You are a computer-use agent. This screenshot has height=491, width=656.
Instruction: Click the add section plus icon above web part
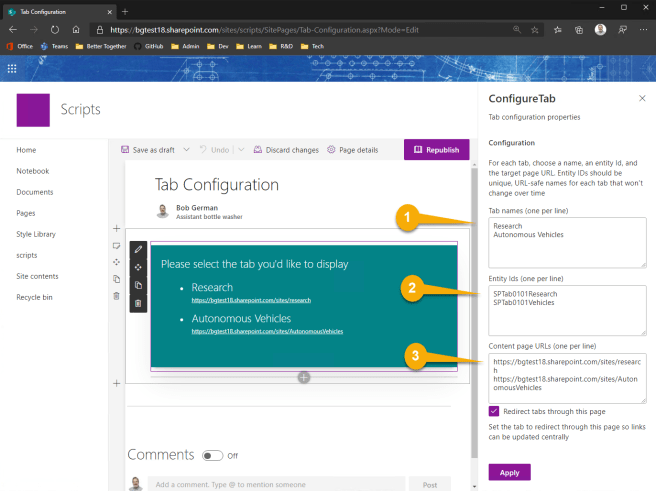click(117, 228)
